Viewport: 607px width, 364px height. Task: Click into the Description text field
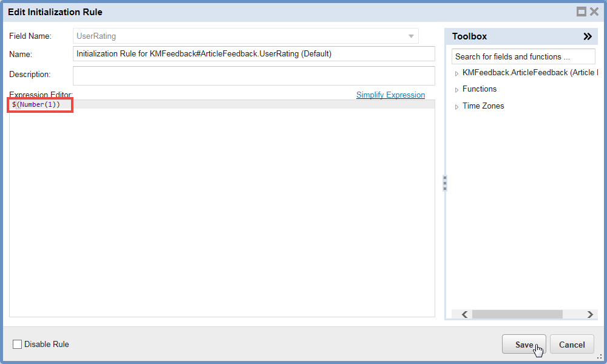tap(254, 75)
